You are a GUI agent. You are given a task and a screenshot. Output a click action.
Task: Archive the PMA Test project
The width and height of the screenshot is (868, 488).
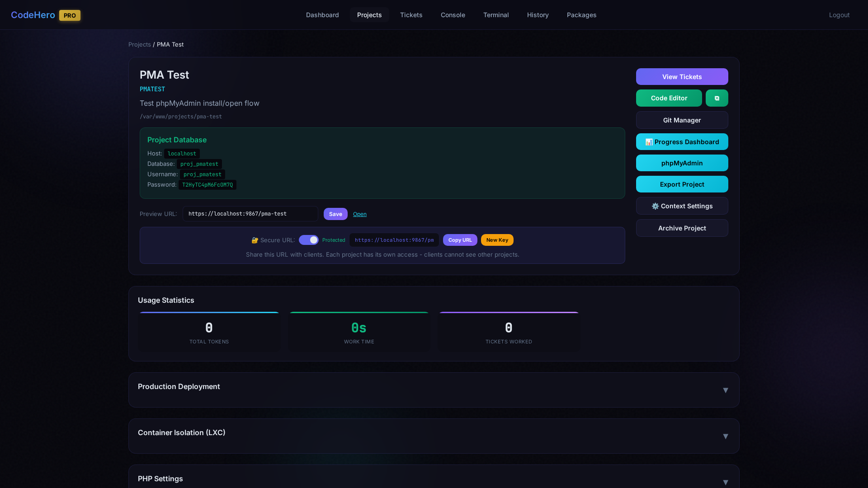click(x=682, y=228)
